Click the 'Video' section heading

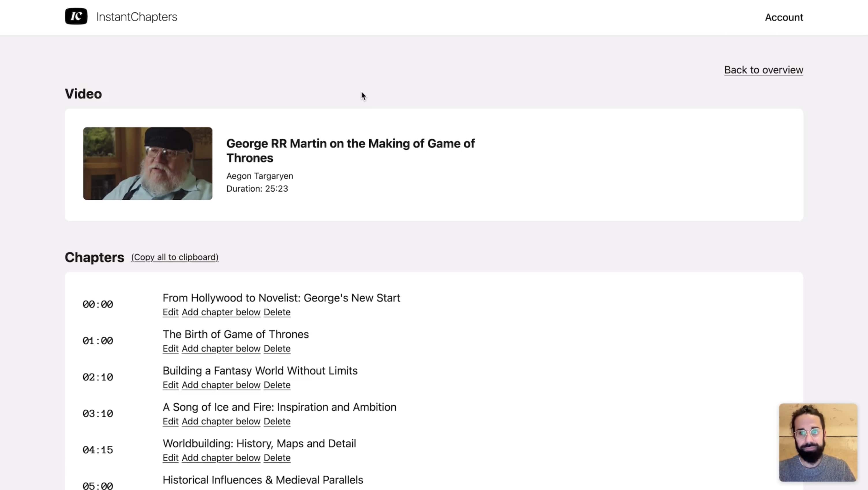click(83, 94)
